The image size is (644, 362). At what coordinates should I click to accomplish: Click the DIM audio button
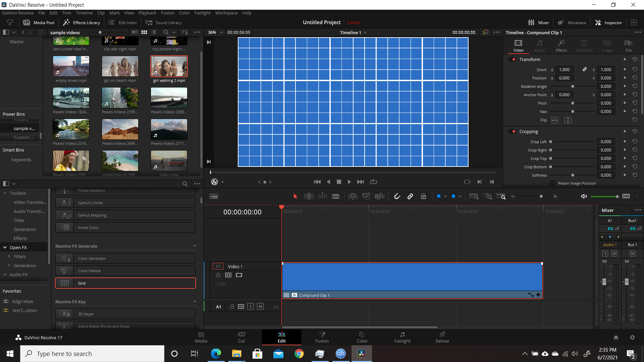(x=626, y=196)
